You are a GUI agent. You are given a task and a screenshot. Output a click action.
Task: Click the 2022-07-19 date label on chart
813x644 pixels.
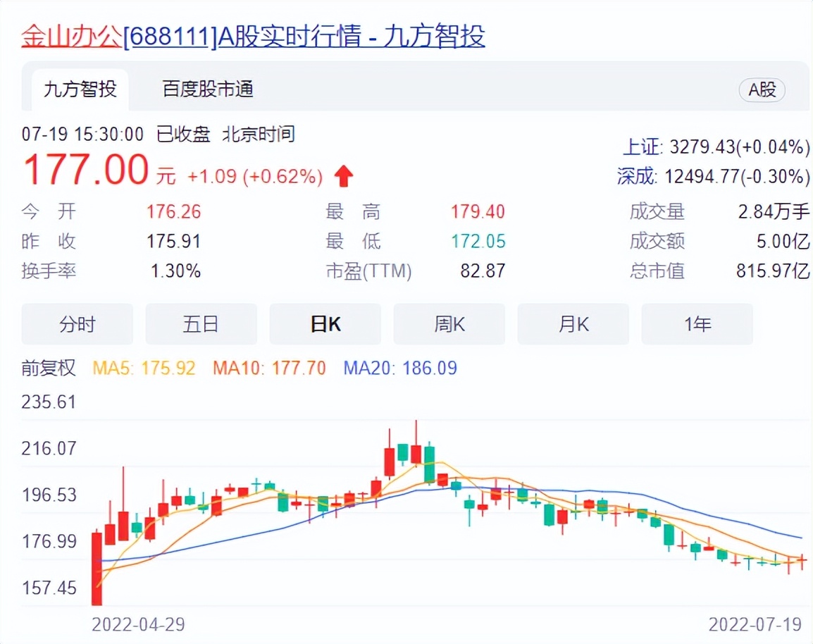coord(755,624)
